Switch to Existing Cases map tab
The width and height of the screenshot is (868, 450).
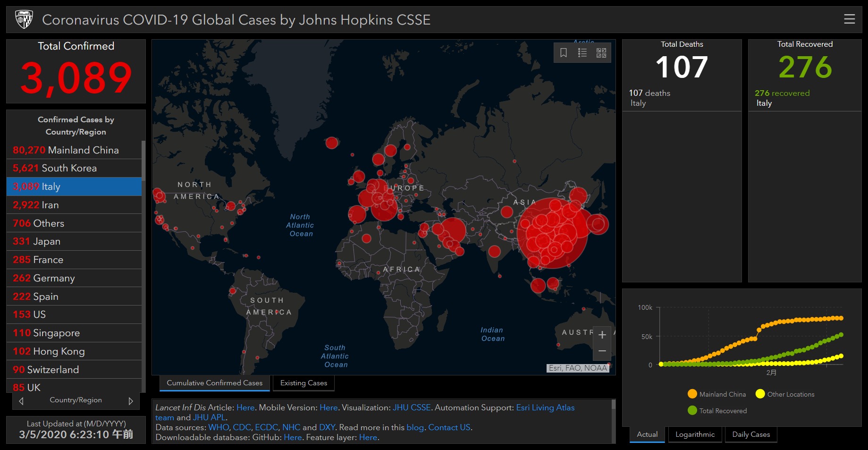(303, 383)
